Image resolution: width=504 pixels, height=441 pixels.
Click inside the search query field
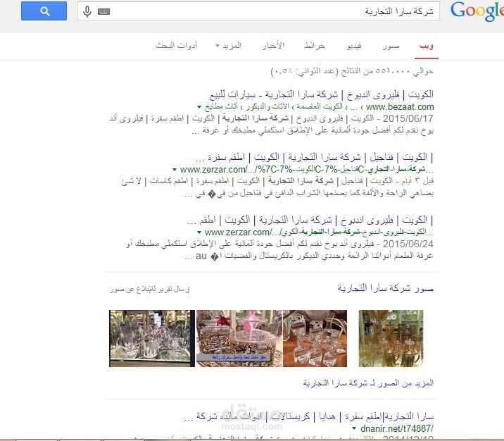pos(258,11)
